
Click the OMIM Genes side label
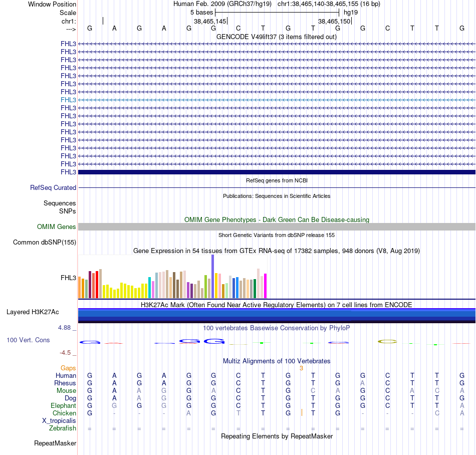click(57, 226)
